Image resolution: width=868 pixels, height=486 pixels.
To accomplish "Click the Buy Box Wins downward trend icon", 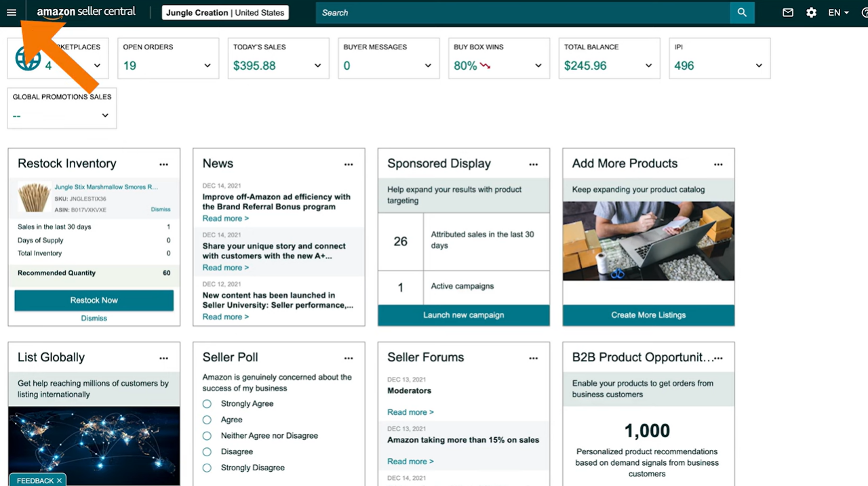I will coord(485,66).
